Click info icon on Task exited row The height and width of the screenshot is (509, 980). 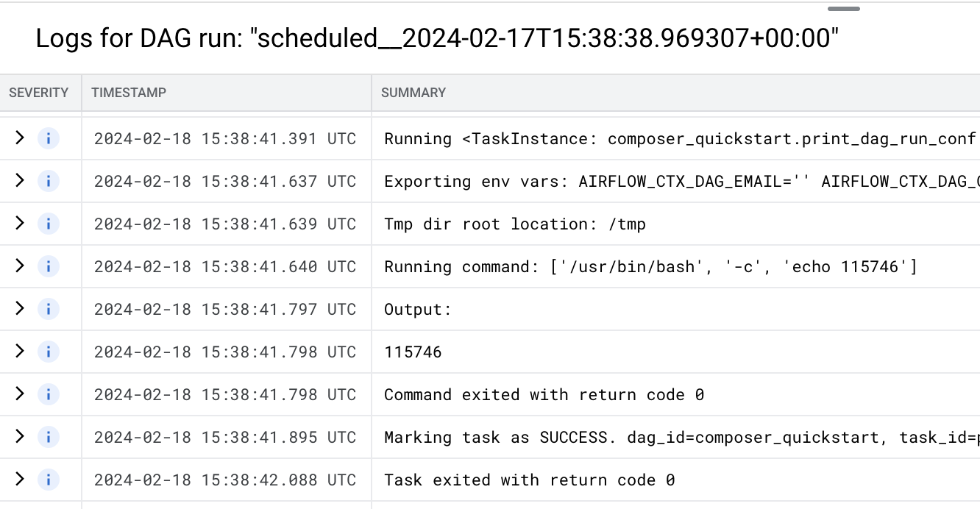[x=49, y=480]
